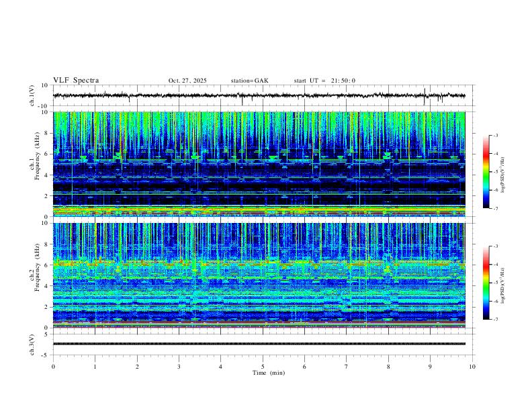
Task: Click the ch.2 color scale bar
Action: (x=486, y=283)
